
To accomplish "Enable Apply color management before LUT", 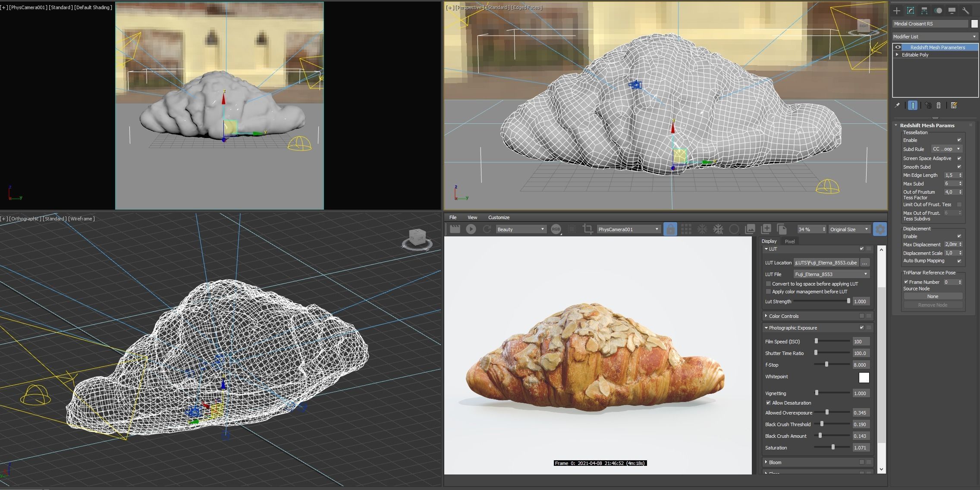I will coord(768,292).
